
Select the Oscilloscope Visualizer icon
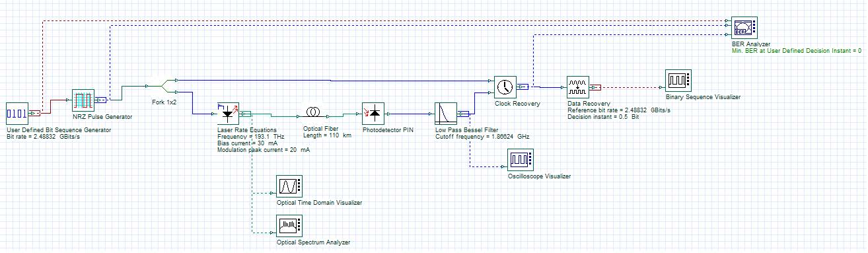coord(519,159)
